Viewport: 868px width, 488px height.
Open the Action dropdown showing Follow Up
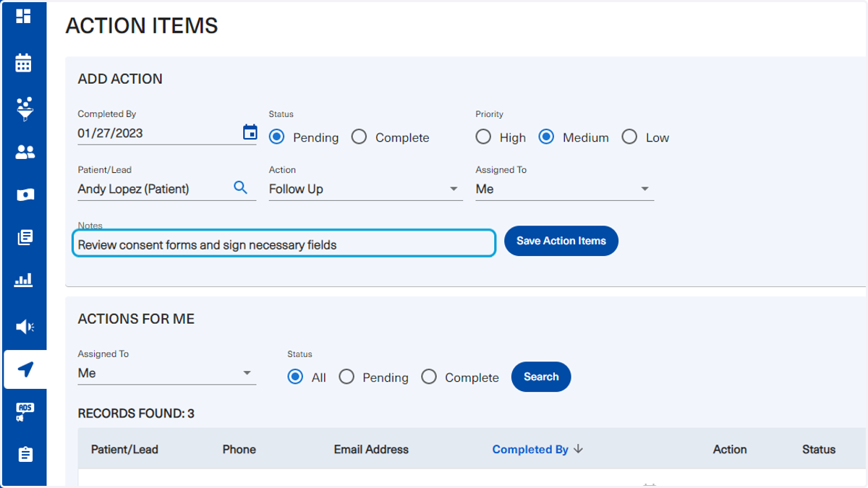pyautogui.click(x=365, y=189)
